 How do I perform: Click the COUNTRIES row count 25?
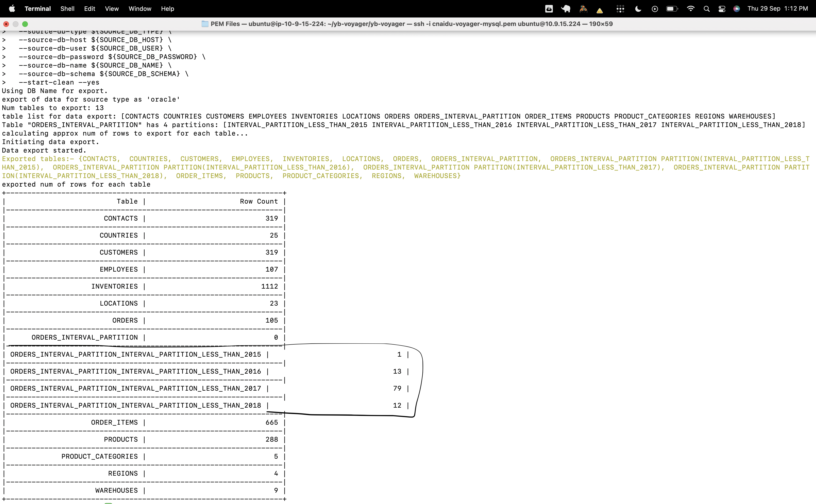(274, 235)
